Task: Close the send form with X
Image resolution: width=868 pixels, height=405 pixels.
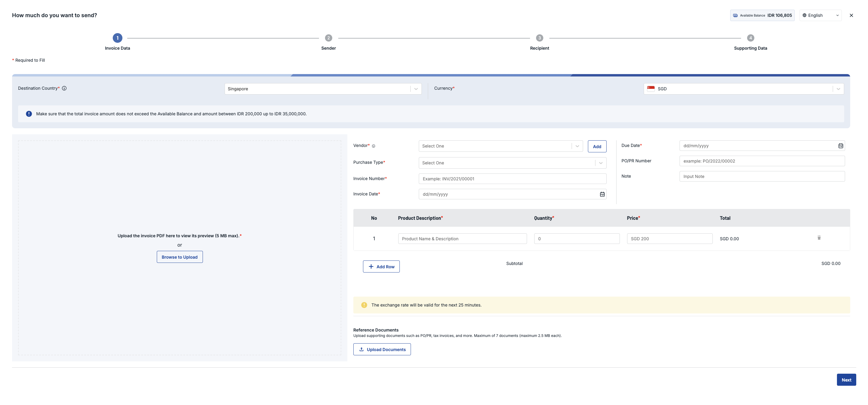Action: coord(851,15)
